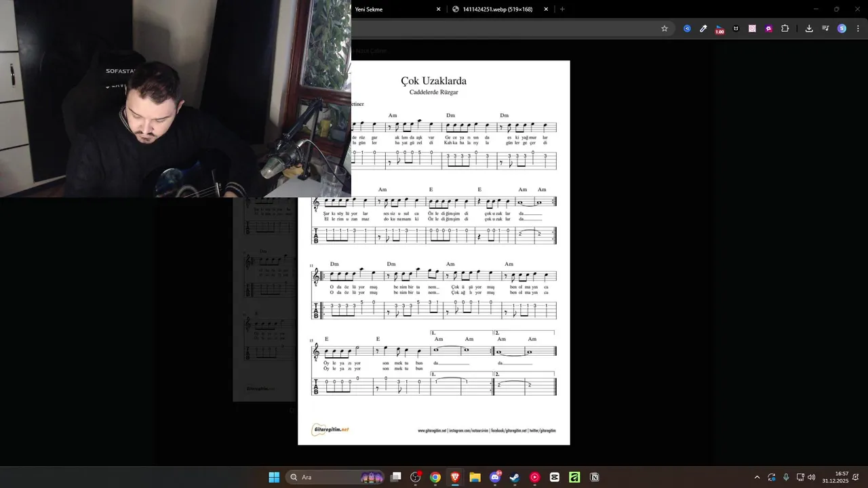Close the Yeni Sekme tab
This screenshot has width=868, height=488.
[438, 9]
